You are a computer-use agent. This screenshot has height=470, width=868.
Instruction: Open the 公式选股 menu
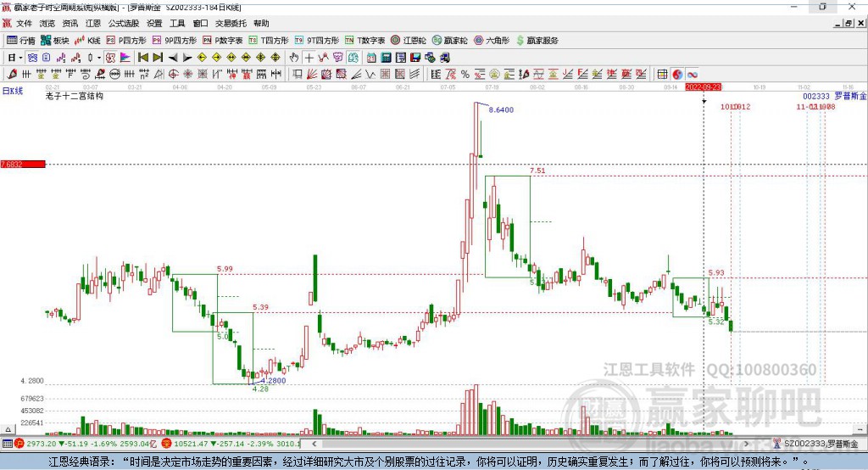click(124, 23)
